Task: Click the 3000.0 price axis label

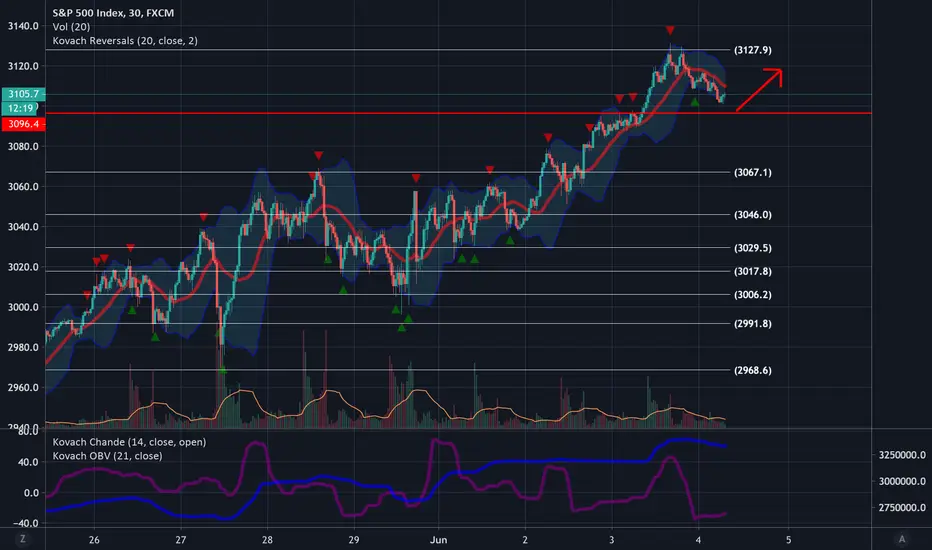Action: (23, 307)
